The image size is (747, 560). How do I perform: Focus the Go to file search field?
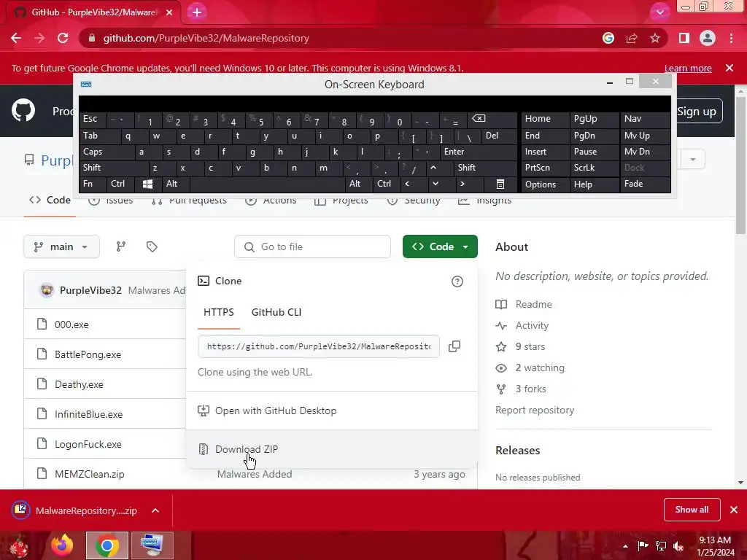pos(312,246)
